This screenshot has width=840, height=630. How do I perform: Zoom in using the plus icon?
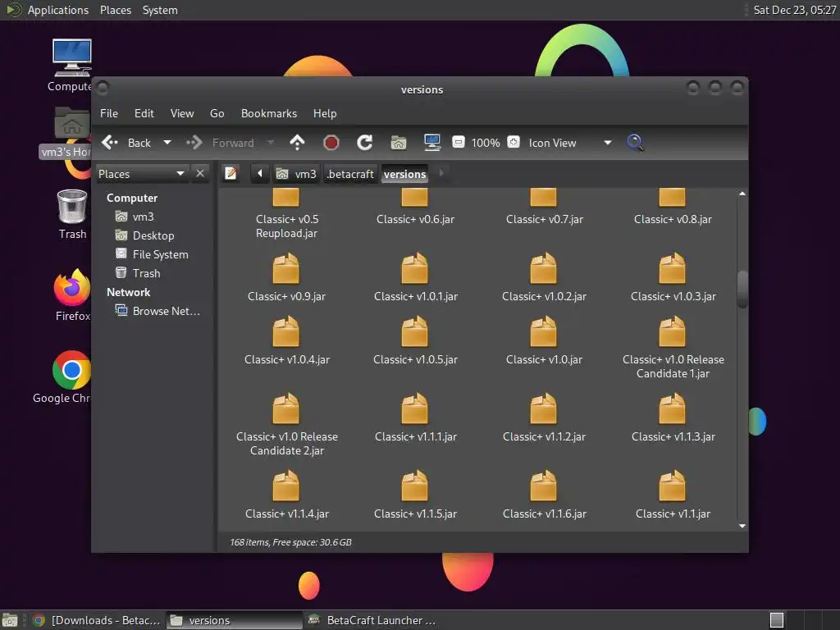513,143
